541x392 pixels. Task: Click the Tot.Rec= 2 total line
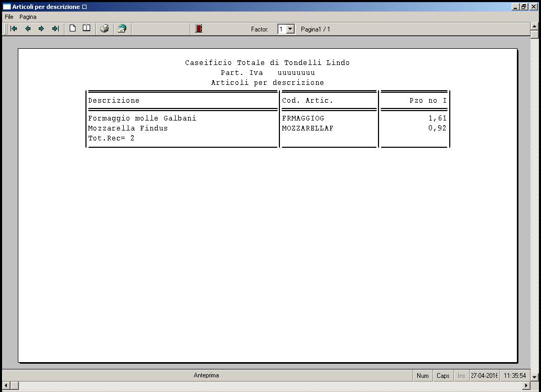point(111,138)
